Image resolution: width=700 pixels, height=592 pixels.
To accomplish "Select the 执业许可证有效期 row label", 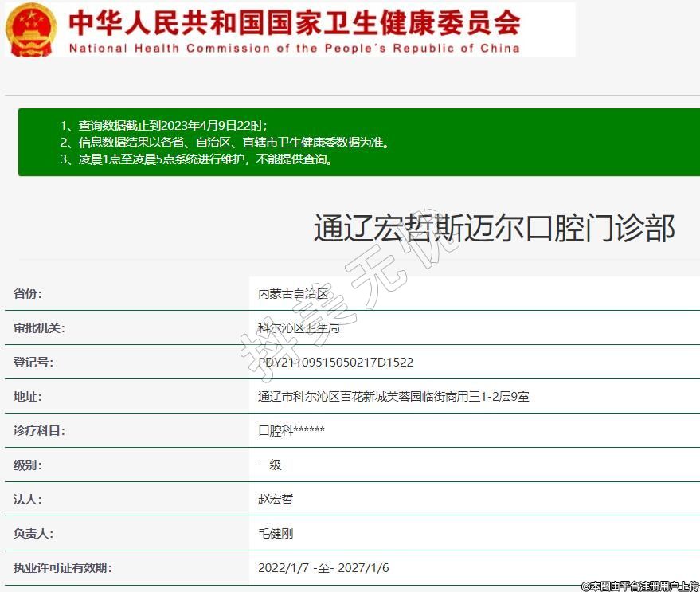I will pyautogui.click(x=63, y=568).
